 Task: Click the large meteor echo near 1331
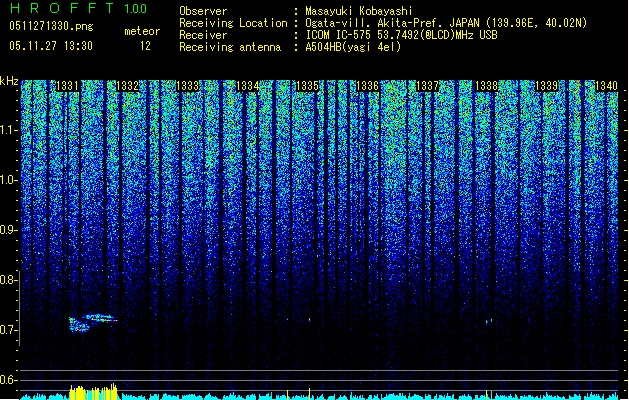tap(93, 323)
